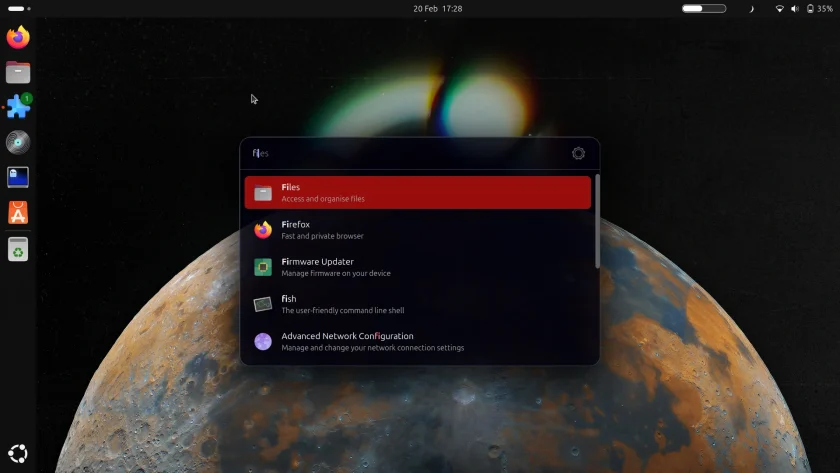
Task: Click the fish shell terminal icon
Action: click(263, 304)
